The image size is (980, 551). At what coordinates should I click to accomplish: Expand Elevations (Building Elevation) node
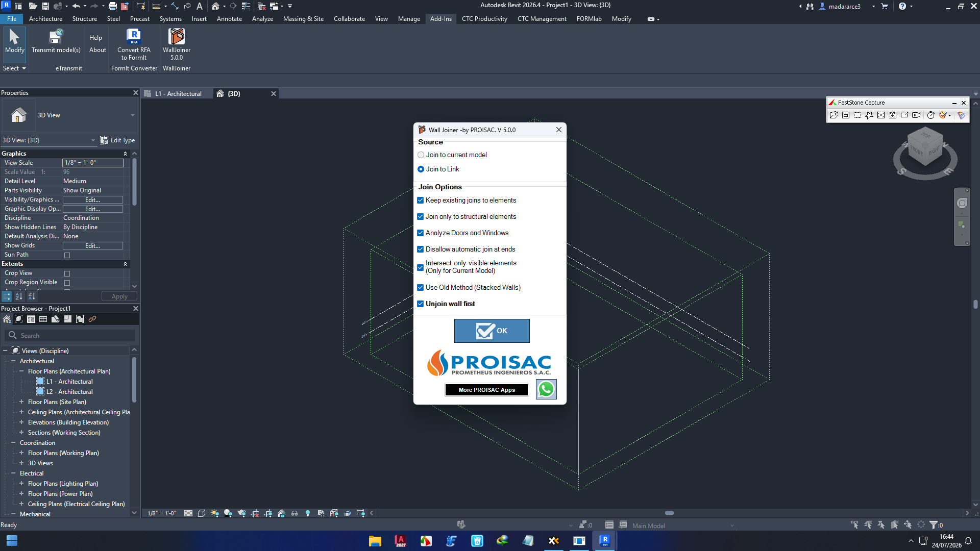click(21, 422)
